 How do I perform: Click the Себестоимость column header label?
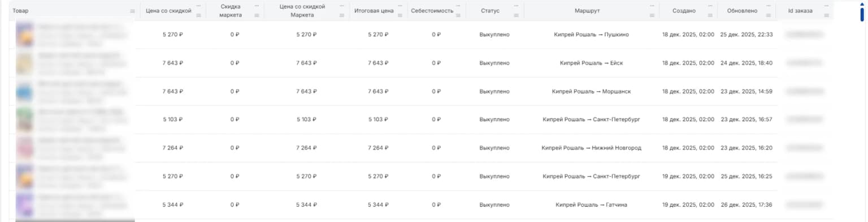432,11
